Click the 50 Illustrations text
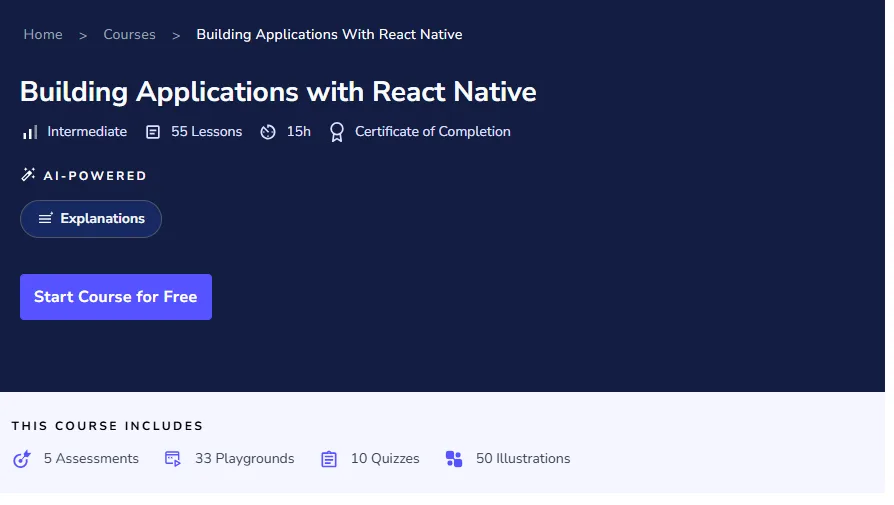The height and width of the screenshot is (505, 894). point(523,458)
